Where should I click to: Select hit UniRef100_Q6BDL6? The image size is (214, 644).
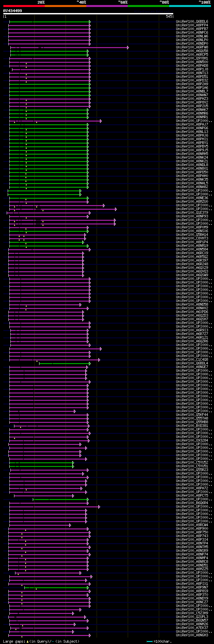(192, 21)
